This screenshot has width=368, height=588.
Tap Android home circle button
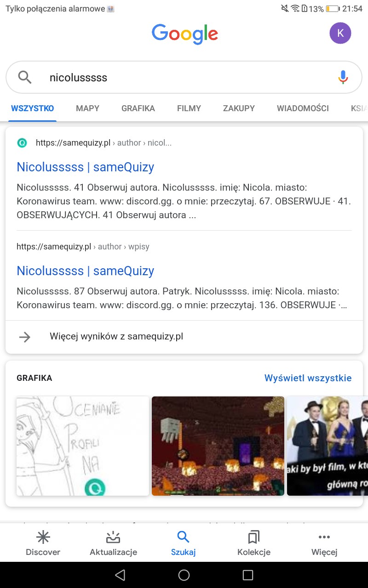[184, 575]
